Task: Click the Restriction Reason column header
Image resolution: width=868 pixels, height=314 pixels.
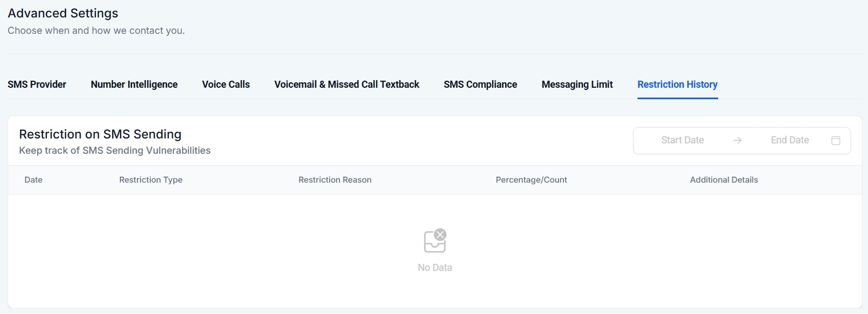Action: coord(335,180)
